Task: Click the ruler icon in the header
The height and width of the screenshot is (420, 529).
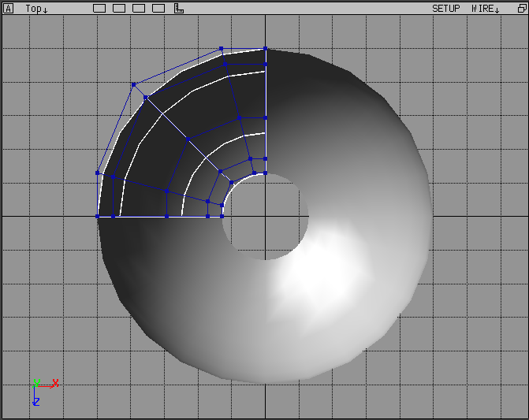Action: click(179, 9)
